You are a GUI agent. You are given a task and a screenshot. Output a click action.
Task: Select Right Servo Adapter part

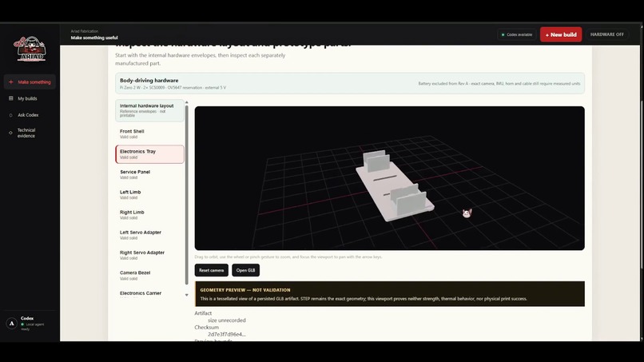tap(149, 255)
